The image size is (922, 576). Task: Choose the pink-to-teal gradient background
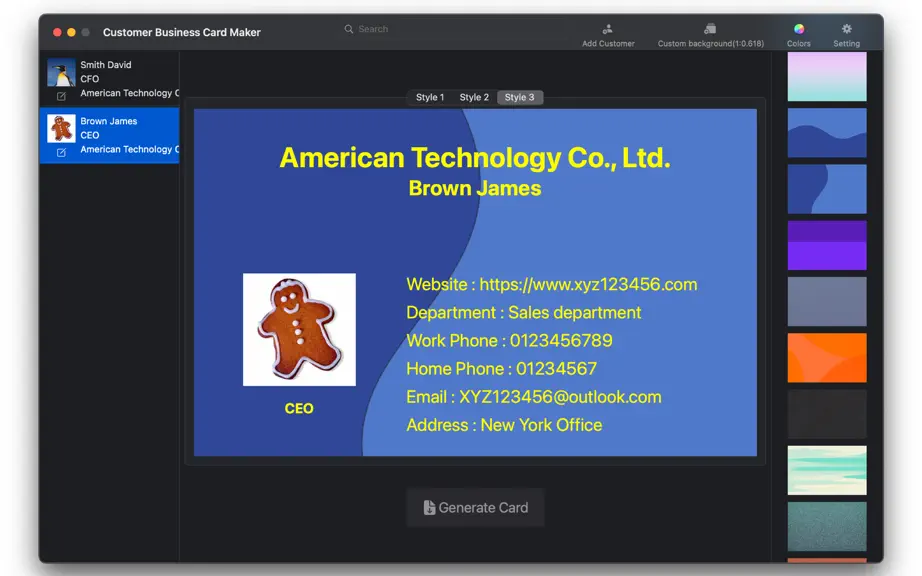click(827, 76)
